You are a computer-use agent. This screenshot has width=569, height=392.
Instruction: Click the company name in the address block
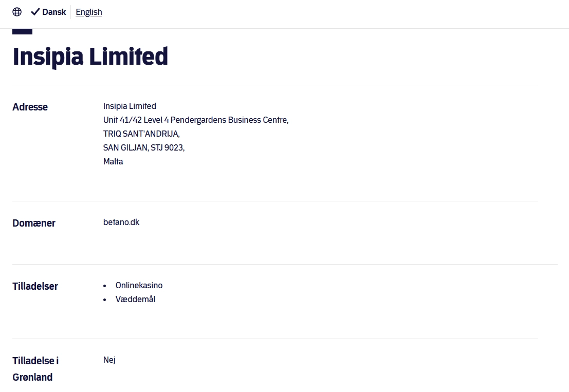130,106
